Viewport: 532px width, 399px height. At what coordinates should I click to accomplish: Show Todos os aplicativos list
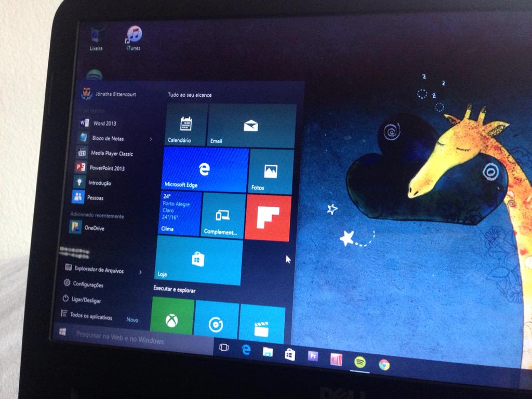[87, 315]
